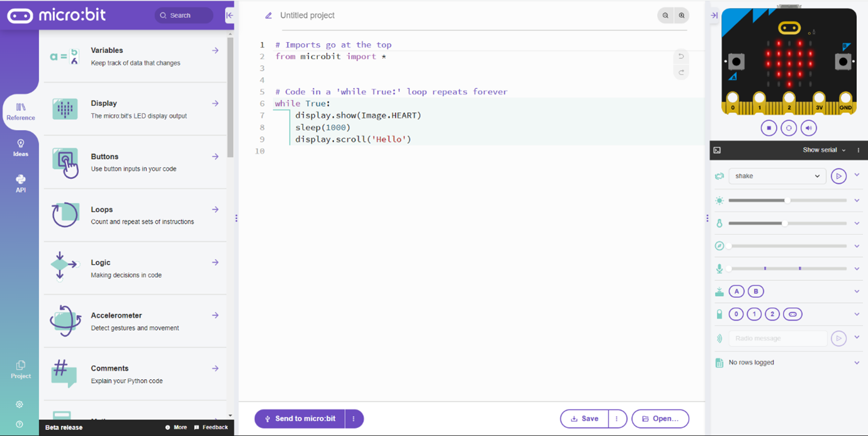Collapse the left sidebar panel
This screenshot has width=868, height=436.
click(x=230, y=15)
